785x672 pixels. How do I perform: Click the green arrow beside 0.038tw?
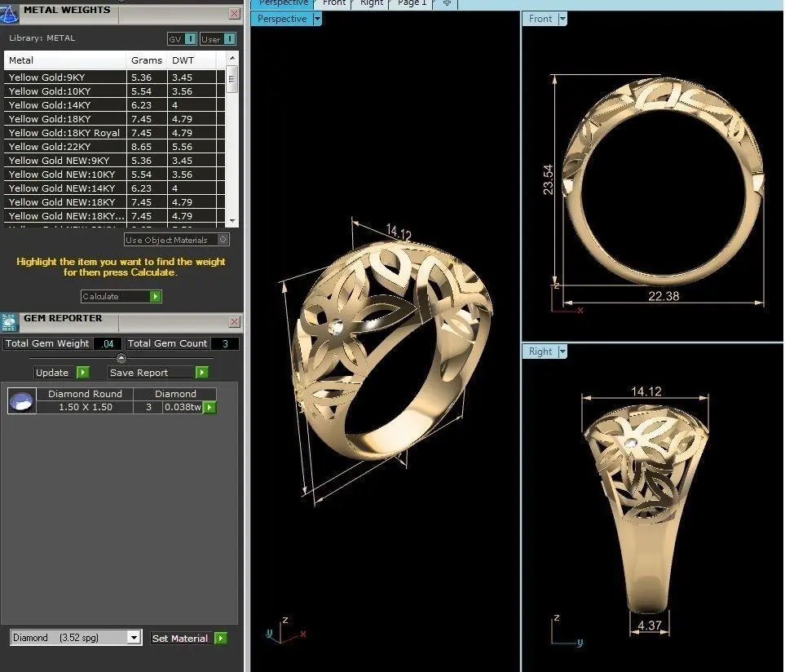pos(209,407)
